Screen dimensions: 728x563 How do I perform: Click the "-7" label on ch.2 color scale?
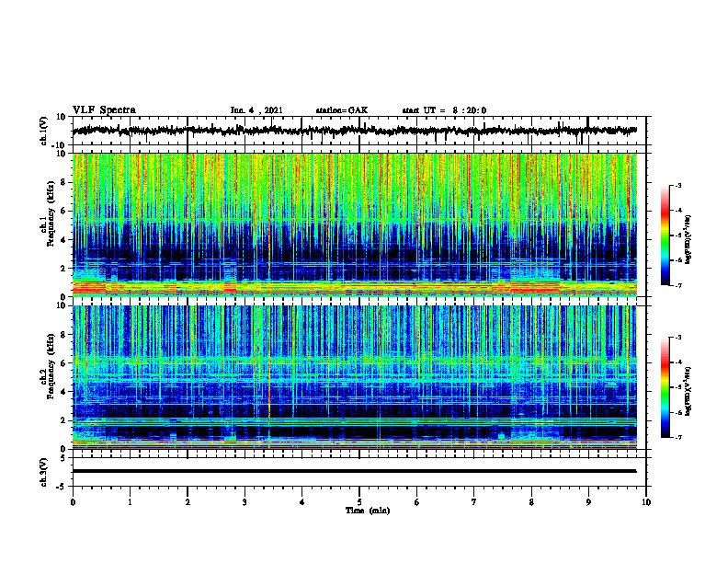coord(677,438)
